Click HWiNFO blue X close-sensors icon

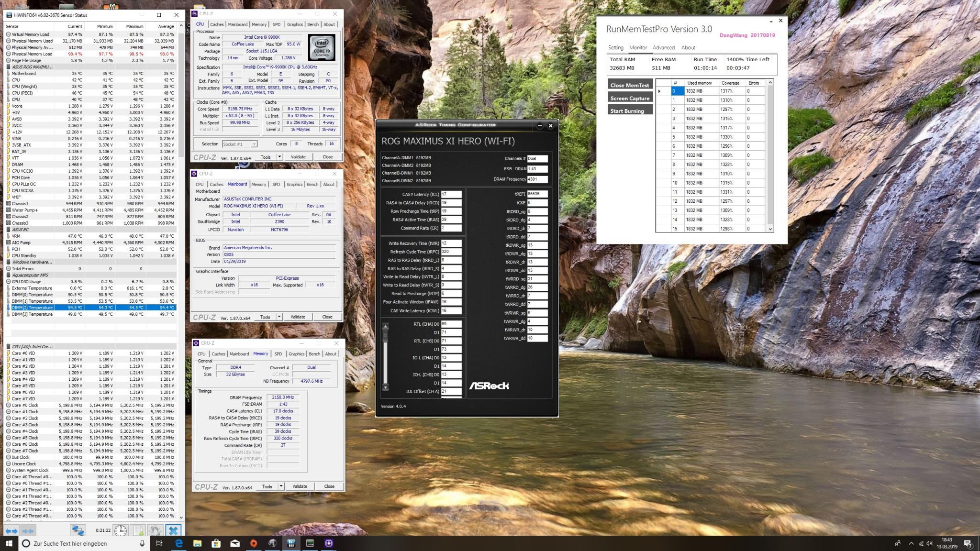point(173,530)
